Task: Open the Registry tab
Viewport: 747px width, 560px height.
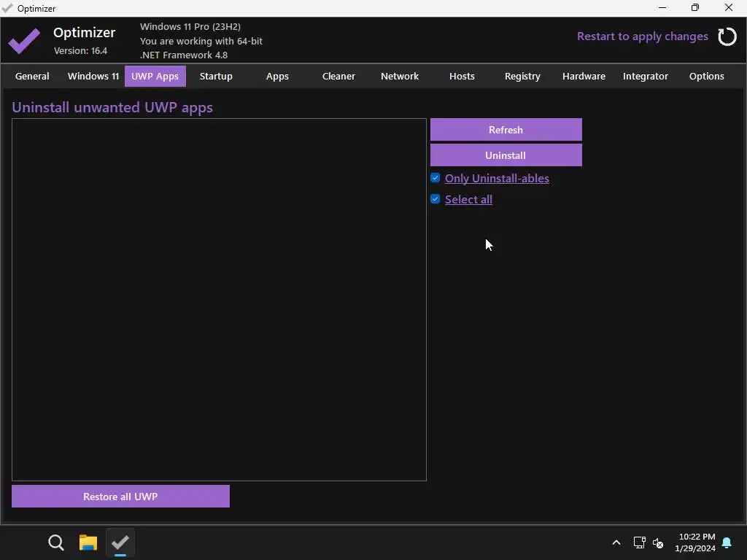Action: [x=522, y=76]
